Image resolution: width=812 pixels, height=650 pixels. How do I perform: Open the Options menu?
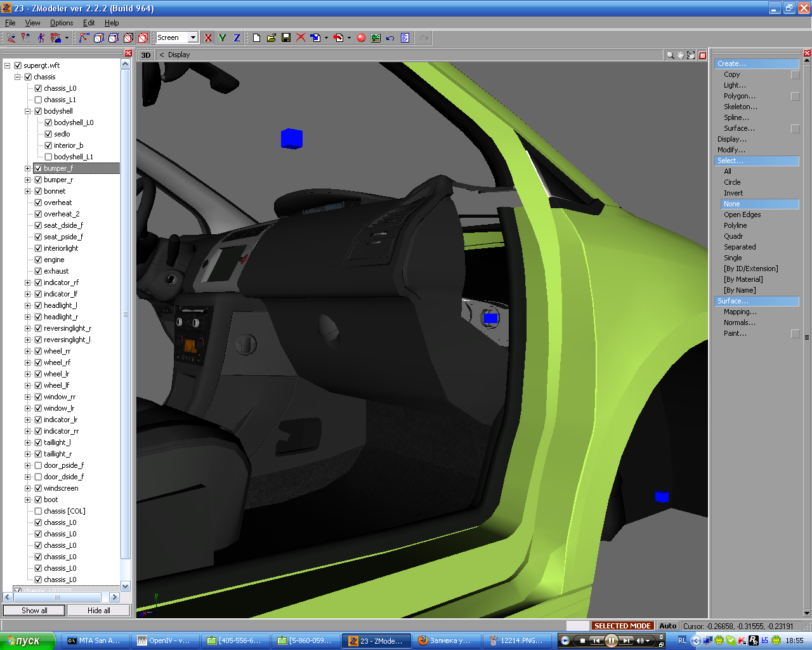point(62,23)
